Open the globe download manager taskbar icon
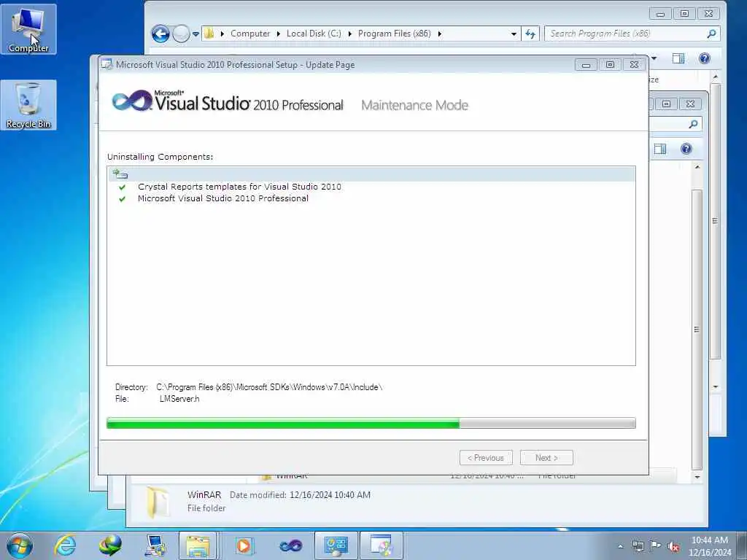 [110, 545]
